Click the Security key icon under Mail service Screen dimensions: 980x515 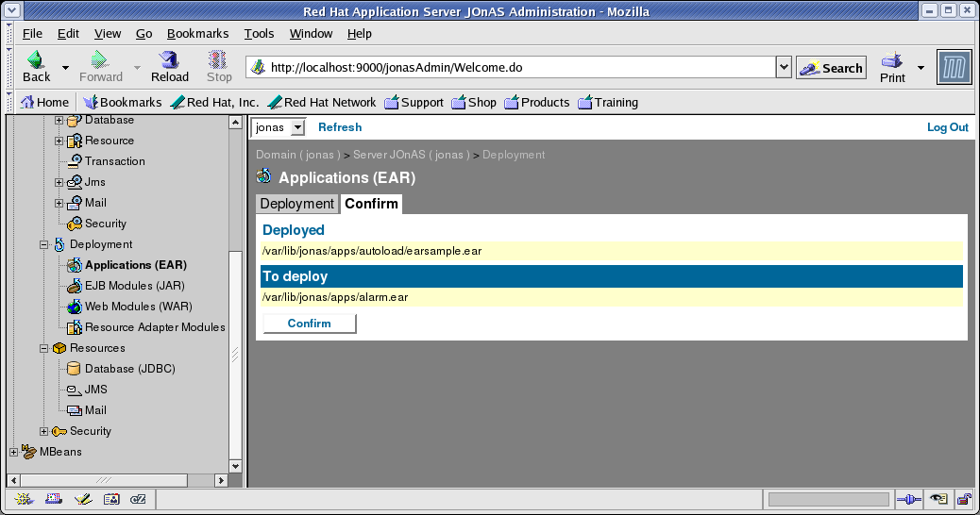pos(75,223)
